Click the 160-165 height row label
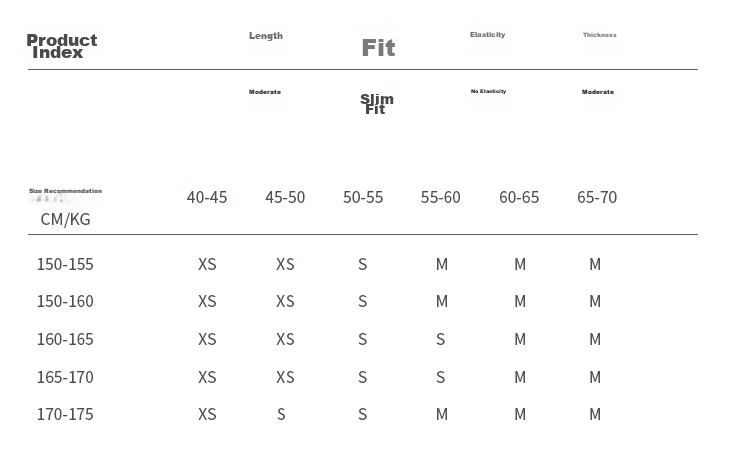This screenshot has height=465, width=750. coord(65,339)
